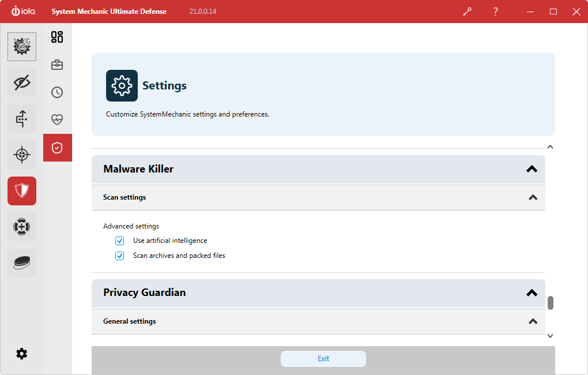588x375 pixels.
Task: Maximize the System Mechanic window
Action: (553, 12)
